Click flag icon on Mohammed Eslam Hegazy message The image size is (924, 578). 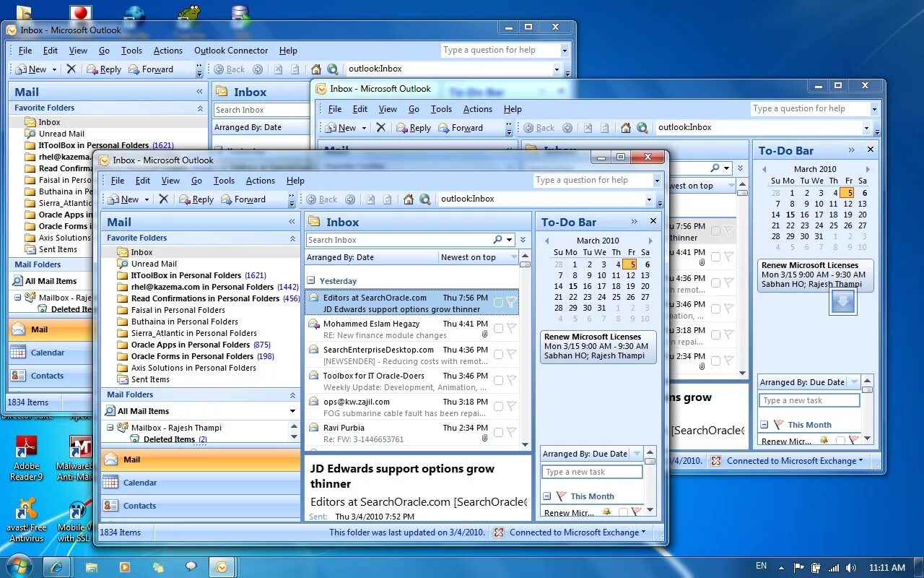[511, 329]
